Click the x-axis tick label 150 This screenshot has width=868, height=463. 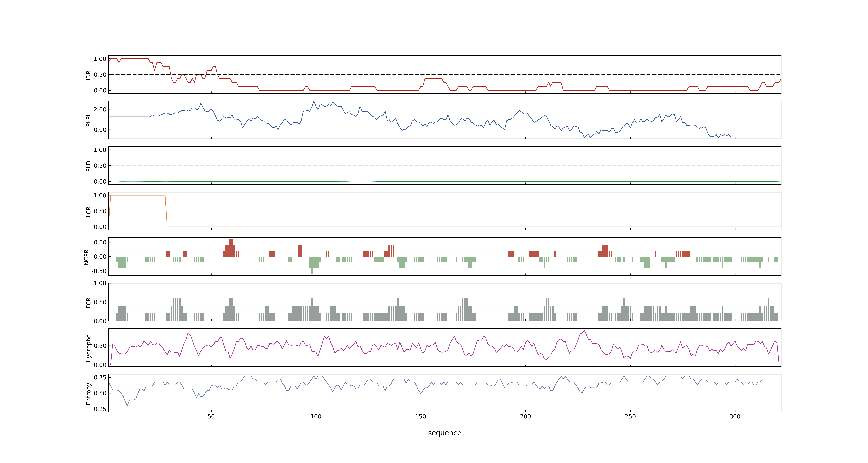[421, 416]
